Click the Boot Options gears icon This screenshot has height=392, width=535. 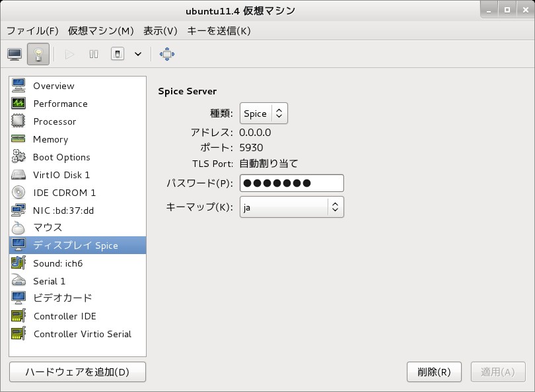point(18,156)
